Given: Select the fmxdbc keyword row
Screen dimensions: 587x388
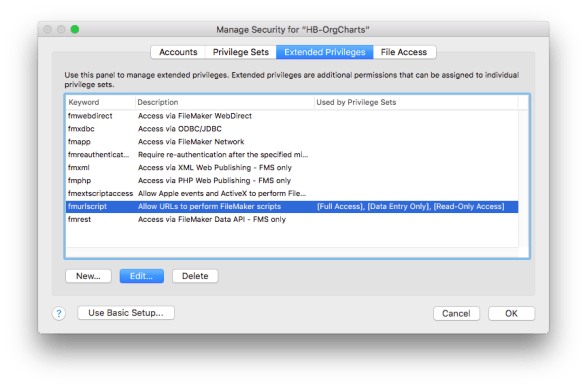Looking at the screenshot, I should click(x=292, y=129).
